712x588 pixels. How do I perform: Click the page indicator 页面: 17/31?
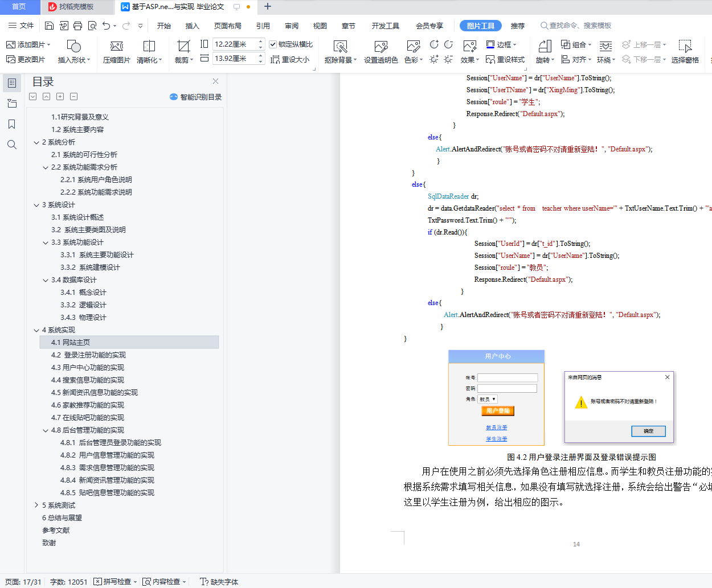[23, 582]
